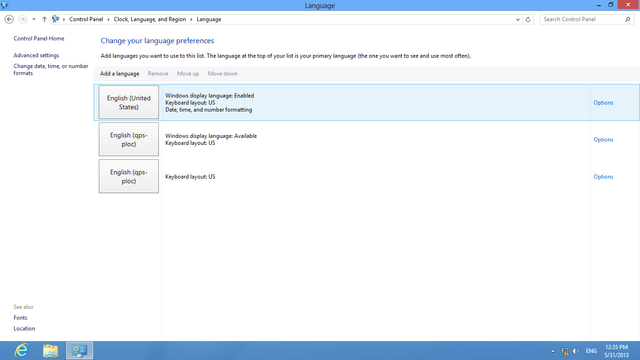The width and height of the screenshot is (640, 360).
Task: Click the ENG input language indicator
Action: click(591, 351)
